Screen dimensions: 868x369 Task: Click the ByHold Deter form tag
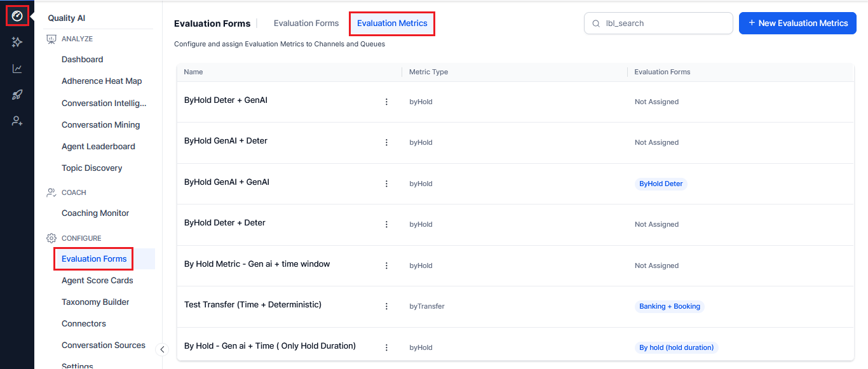click(x=661, y=184)
